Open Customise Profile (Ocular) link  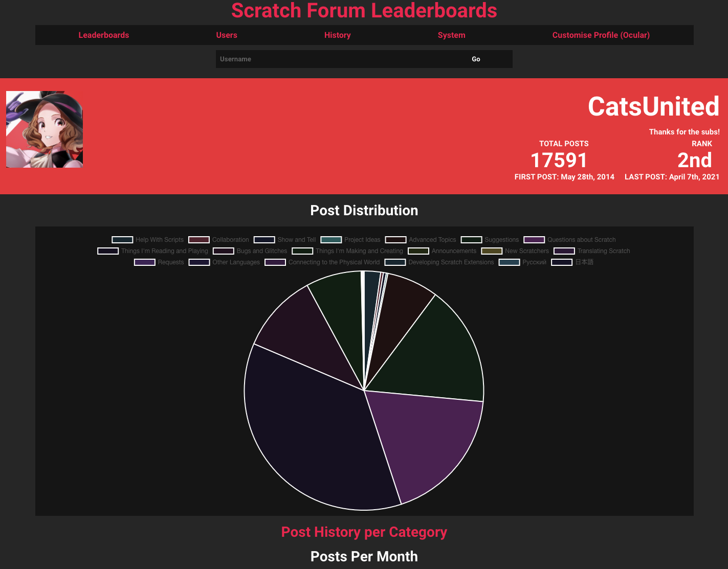coord(601,35)
